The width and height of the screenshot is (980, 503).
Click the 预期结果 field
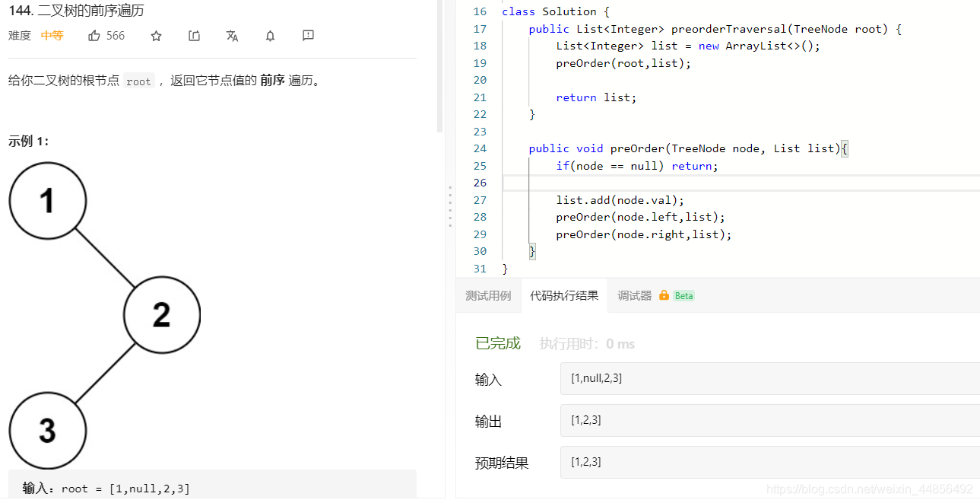click(x=769, y=462)
